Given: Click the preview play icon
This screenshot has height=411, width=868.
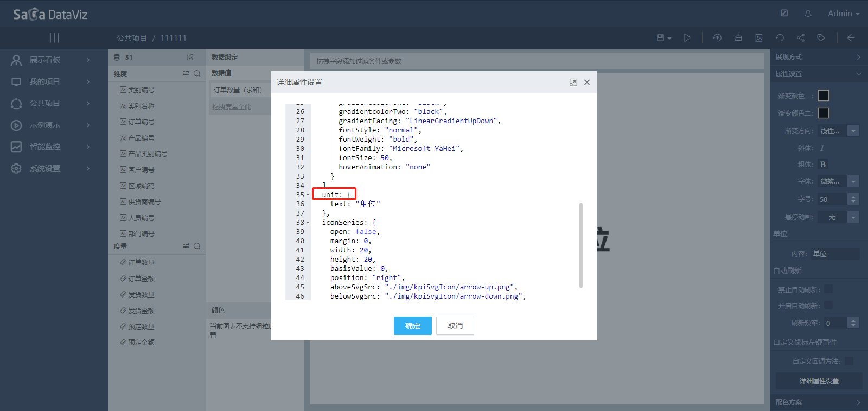Looking at the screenshot, I should (x=687, y=38).
